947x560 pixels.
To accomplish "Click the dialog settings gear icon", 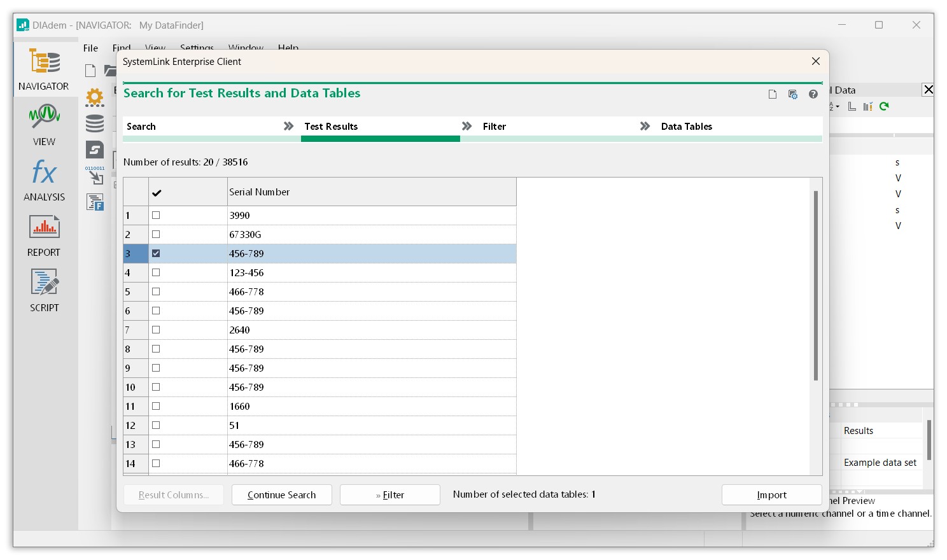I will [x=792, y=94].
